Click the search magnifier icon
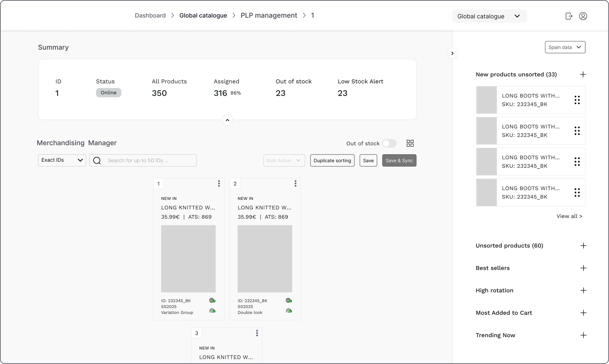Screen dimensions: 609x364 [97, 160]
